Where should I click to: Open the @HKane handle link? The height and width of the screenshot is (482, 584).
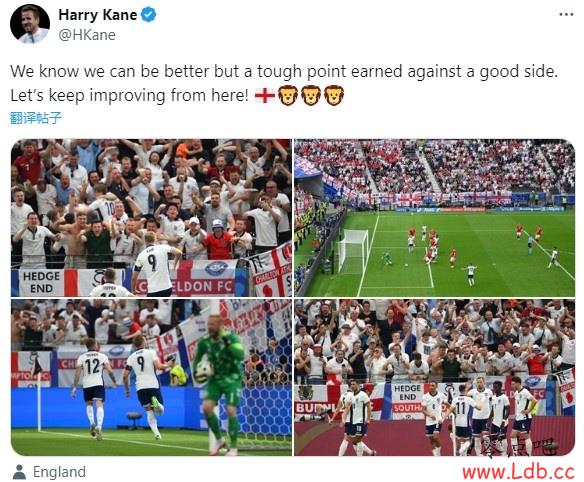(x=87, y=35)
